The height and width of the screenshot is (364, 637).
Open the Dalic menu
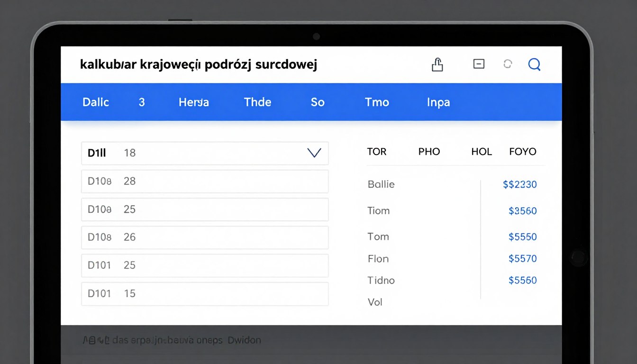click(x=96, y=102)
